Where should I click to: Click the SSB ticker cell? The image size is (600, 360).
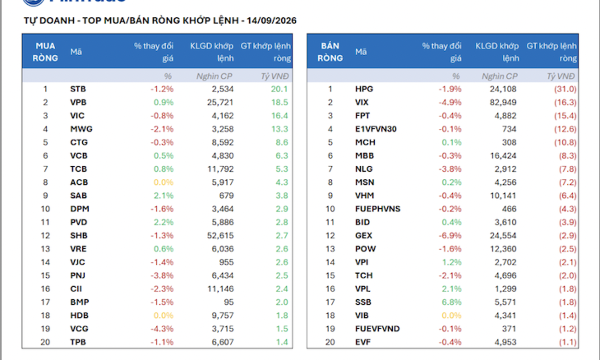[x=363, y=302]
